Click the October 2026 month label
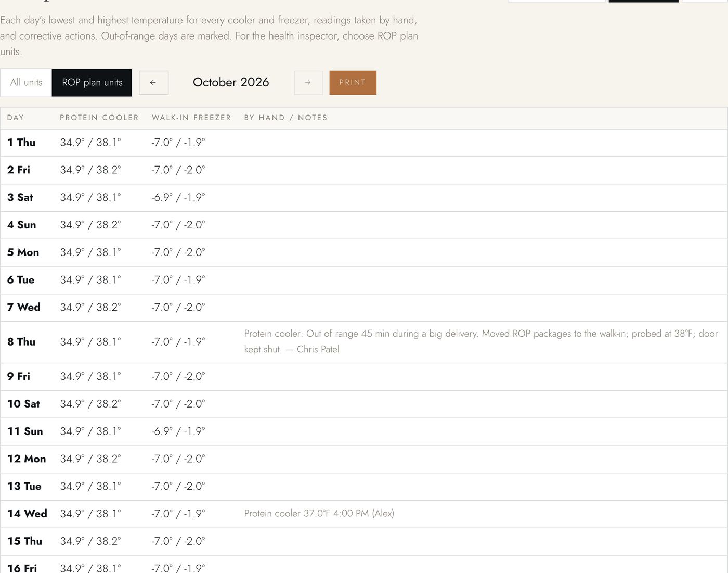 (231, 82)
